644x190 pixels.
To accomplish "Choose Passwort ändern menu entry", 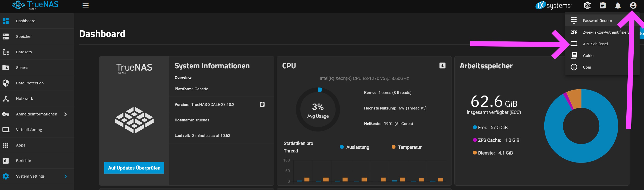I will (597, 21).
